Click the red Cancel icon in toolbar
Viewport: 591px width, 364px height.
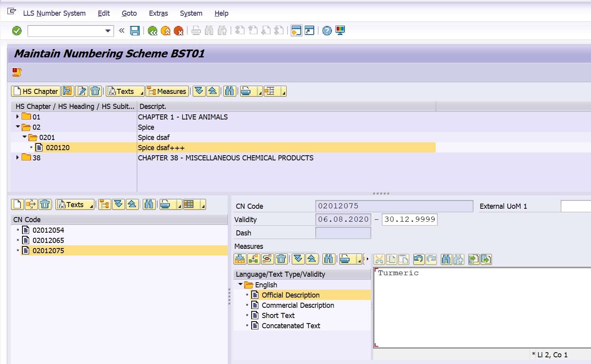pyautogui.click(x=179, y=31)
